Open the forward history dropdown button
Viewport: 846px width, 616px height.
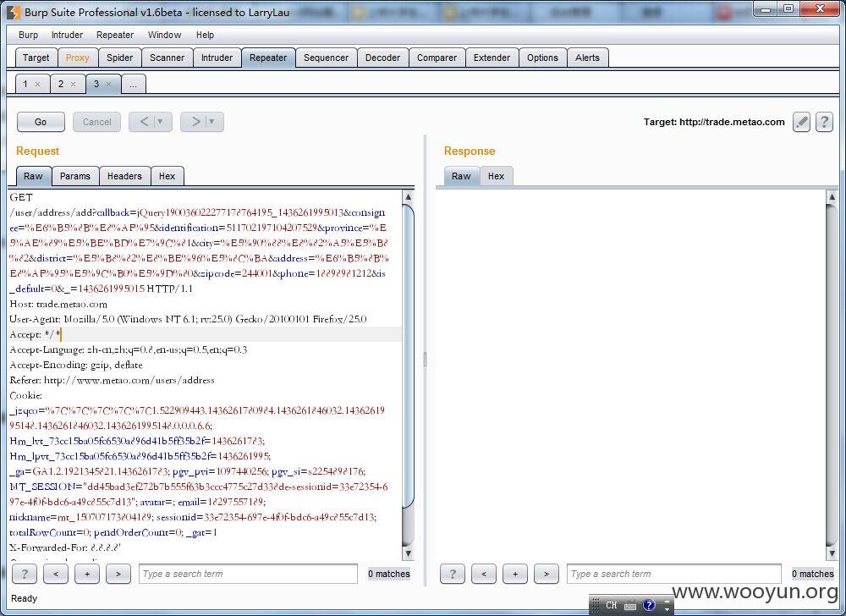pos(211,122)
